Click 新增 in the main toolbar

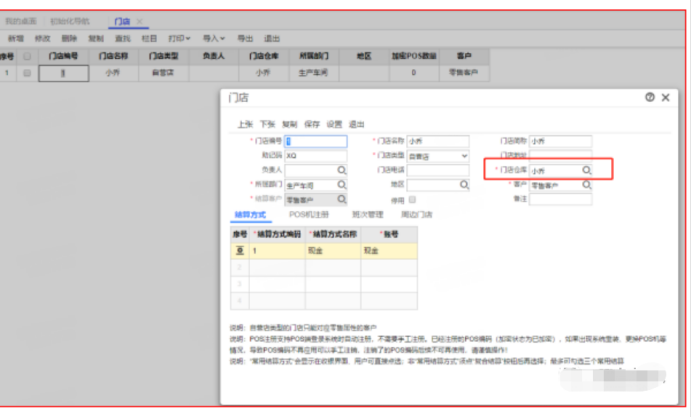15,39
